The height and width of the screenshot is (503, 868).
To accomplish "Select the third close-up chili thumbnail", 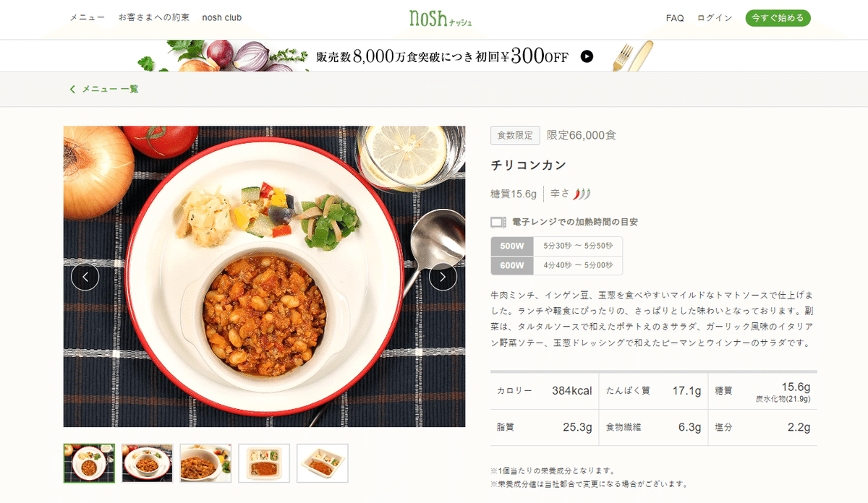I will [206, 463].
